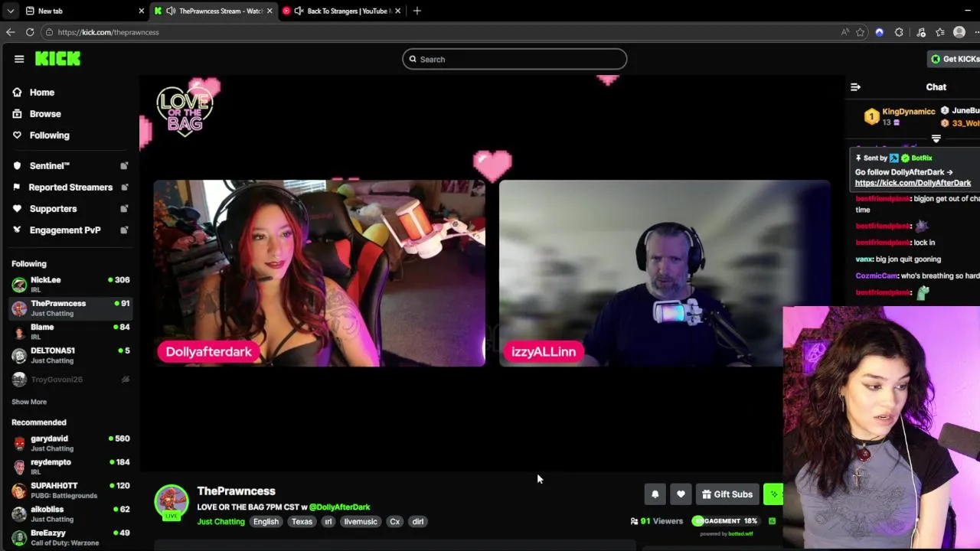Screen dimensions: 980x551
Task: Click the izzyALLinn video feed
Action: 665,273
